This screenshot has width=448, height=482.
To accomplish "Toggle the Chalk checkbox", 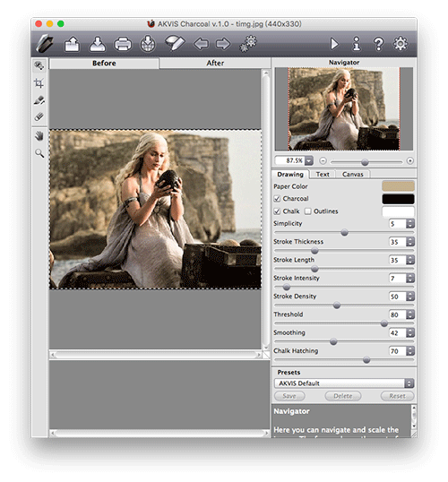I will point(277,211).
